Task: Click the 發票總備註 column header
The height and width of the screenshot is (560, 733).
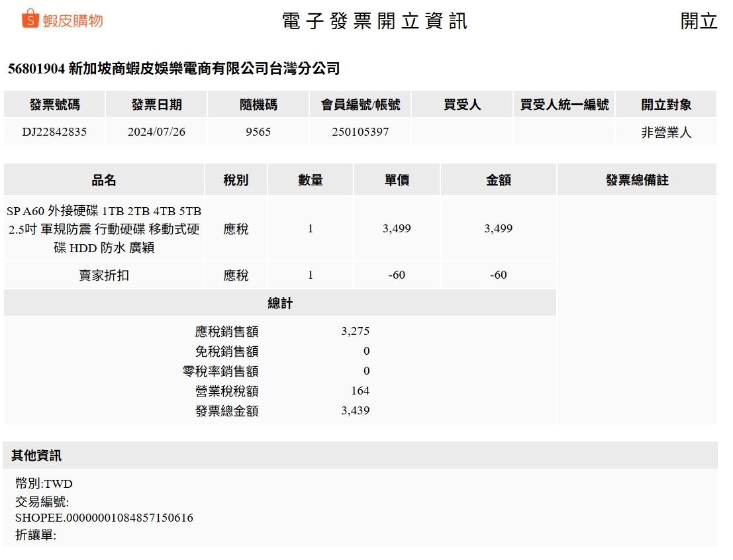Action: (636, 180)
